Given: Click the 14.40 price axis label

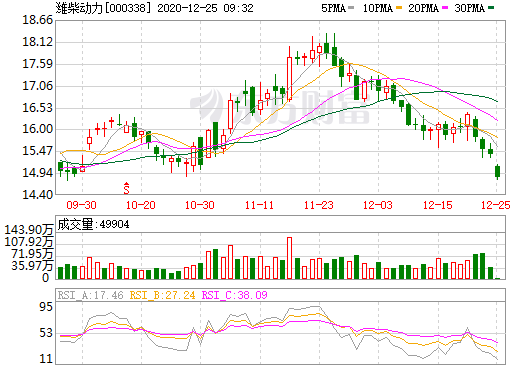Looking at the screenshot, I should click(37, 194).
